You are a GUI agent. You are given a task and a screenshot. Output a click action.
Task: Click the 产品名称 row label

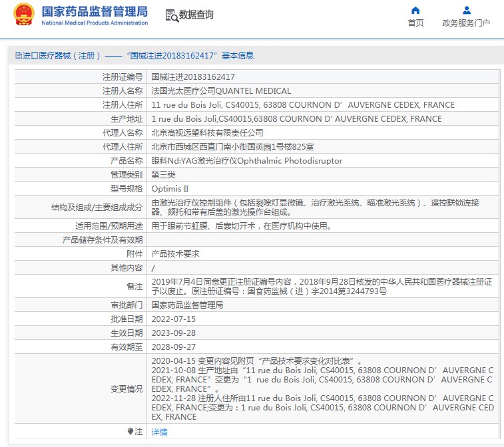pos(126,161)
